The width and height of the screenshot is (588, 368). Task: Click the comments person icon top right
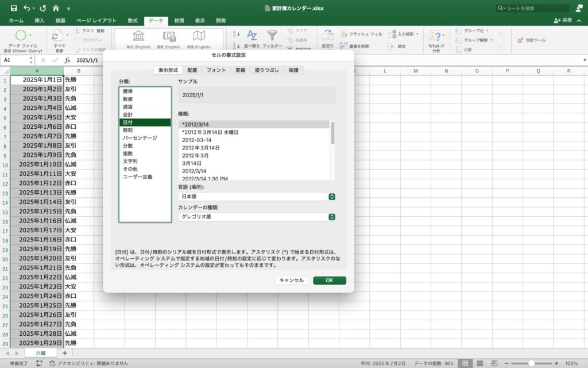coord(579,8)
